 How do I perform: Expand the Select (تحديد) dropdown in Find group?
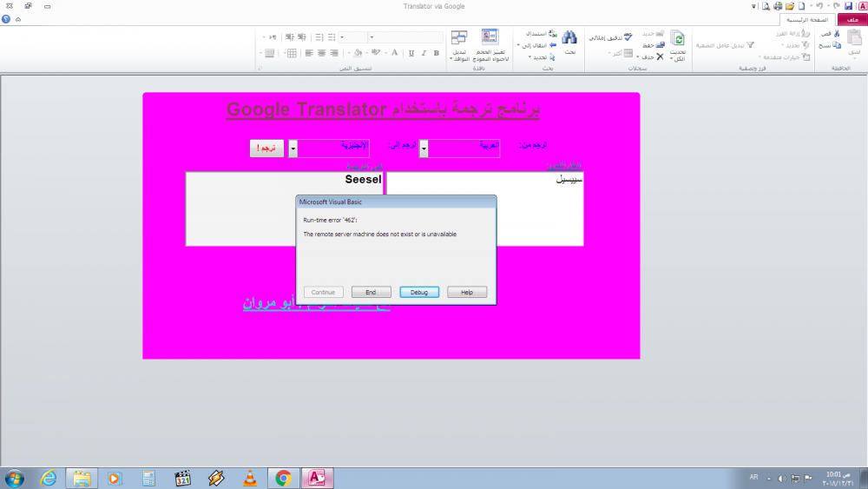pos(529,57)
